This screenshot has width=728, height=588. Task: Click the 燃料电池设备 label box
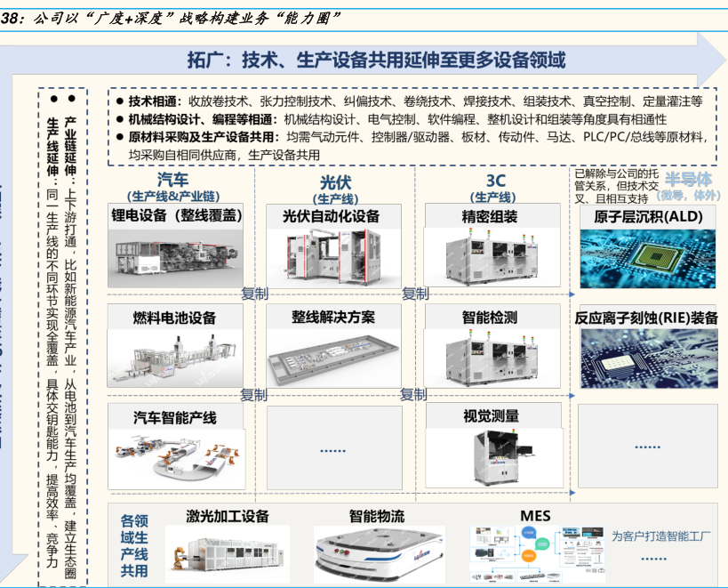tap(176, 317)
